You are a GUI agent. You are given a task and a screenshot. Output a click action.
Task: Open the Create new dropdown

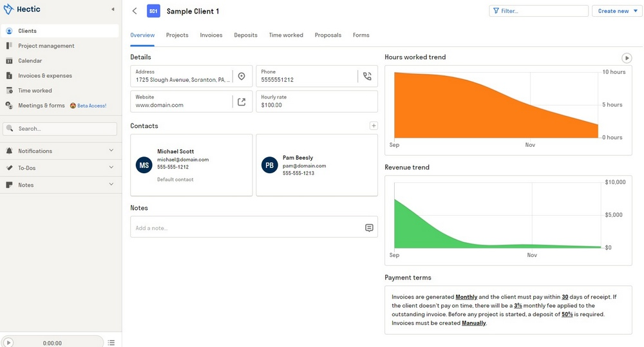617,11
